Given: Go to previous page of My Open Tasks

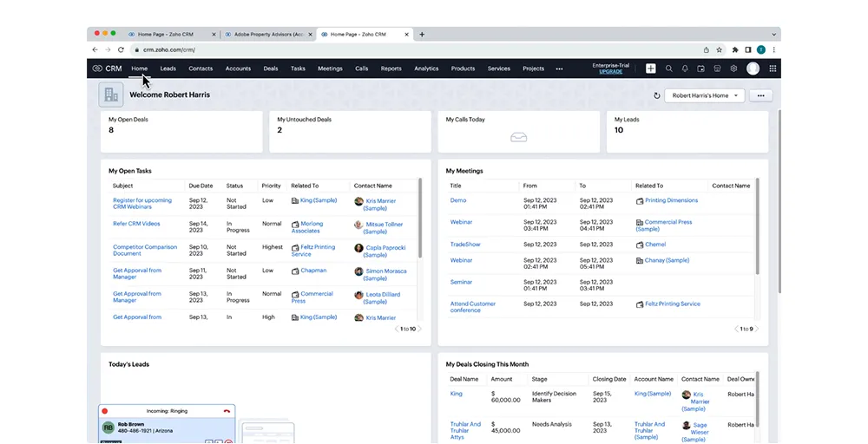Looking at the screenshot, I should [x=397, y=329].
